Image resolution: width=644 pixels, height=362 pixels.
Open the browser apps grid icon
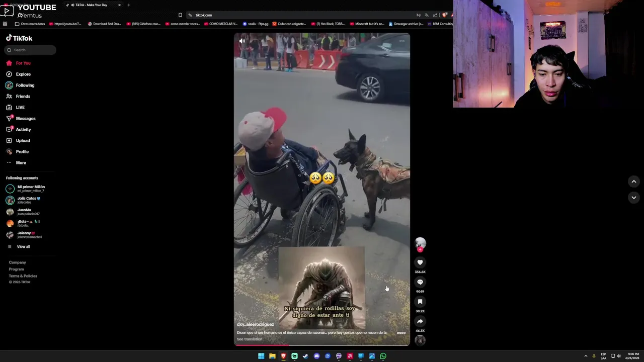pos(5,24)
